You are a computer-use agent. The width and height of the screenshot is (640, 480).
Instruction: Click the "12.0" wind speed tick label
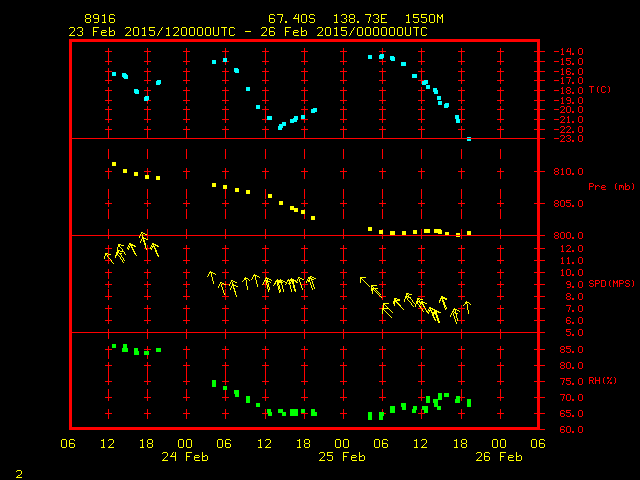[572, 249]
